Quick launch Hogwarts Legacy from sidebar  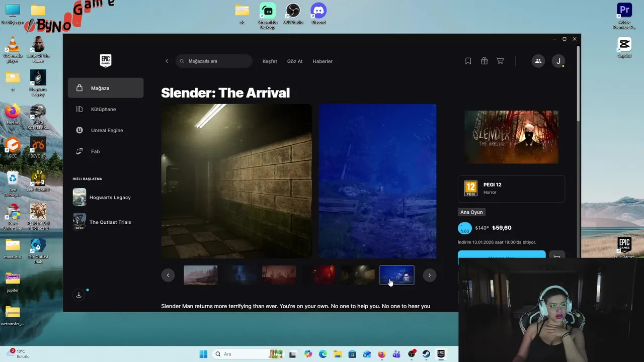pyautogui.click(x=106, y=197)
